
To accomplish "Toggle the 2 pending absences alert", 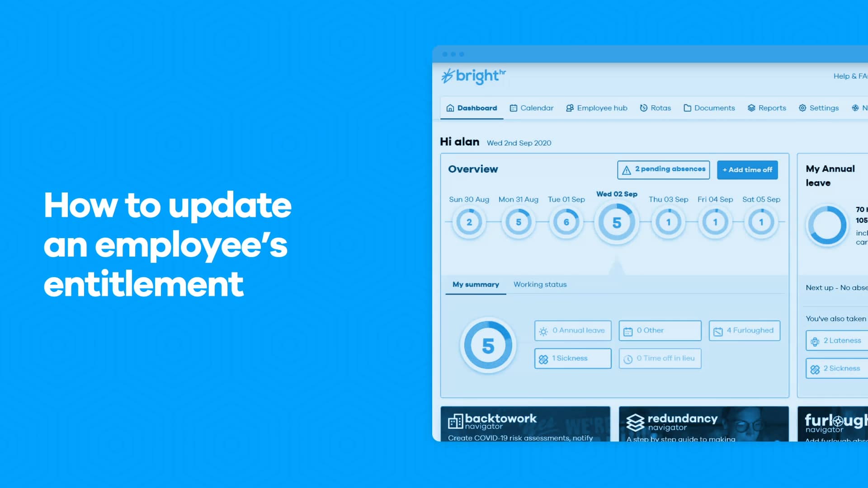I will (664, 169).
